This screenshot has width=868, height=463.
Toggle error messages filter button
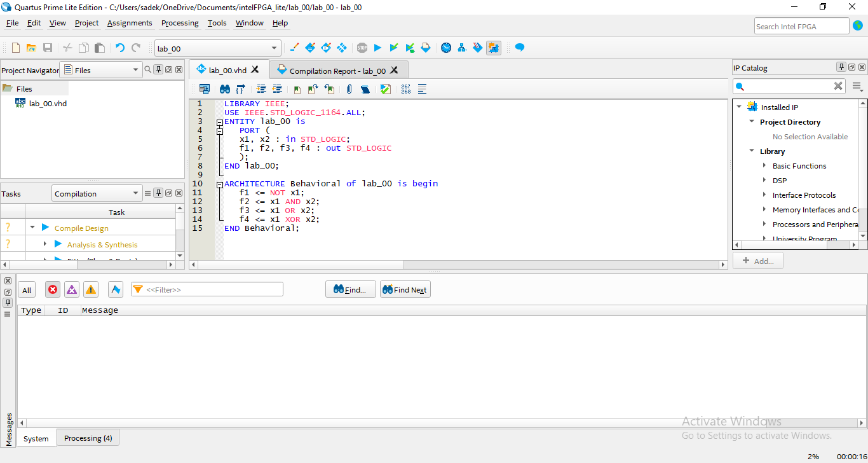[53, 290]
